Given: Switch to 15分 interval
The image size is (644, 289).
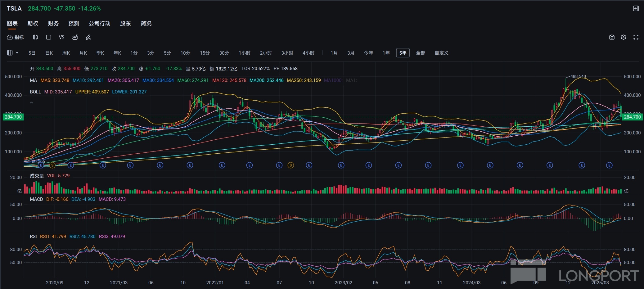Looking at the screenshot, I should point(205,53).
